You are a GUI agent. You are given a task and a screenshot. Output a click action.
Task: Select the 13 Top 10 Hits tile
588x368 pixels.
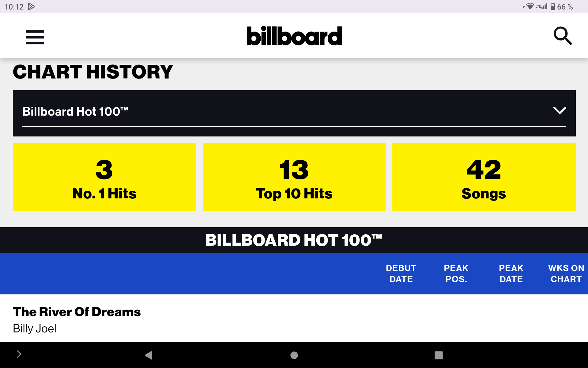coord(294,177)
